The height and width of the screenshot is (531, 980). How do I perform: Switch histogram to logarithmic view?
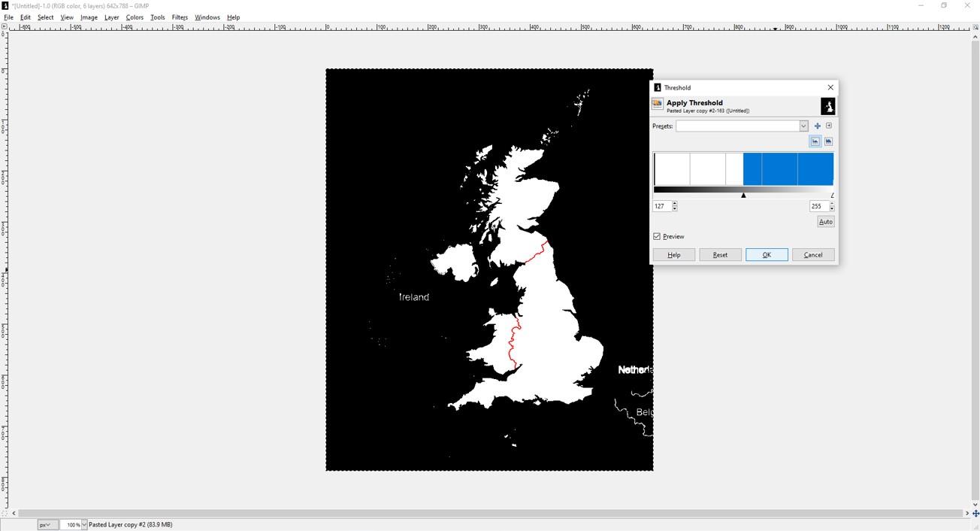coord(829,141)
